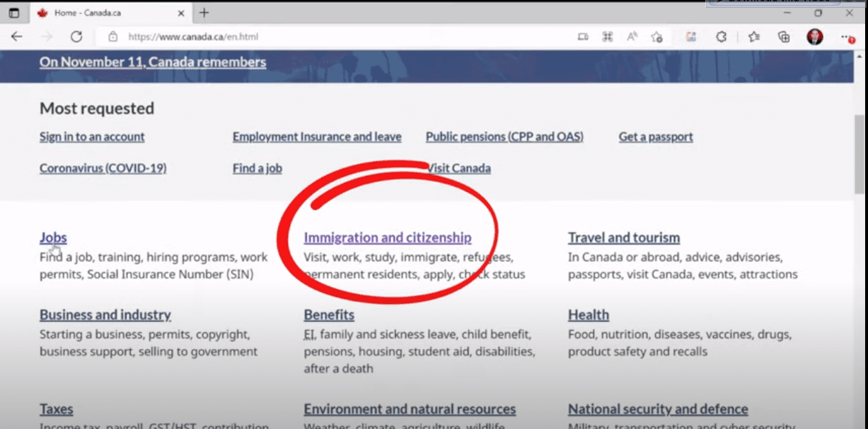868x429 pixels.
Task: Open the browser profile avatar
Action: click(815, 37)
